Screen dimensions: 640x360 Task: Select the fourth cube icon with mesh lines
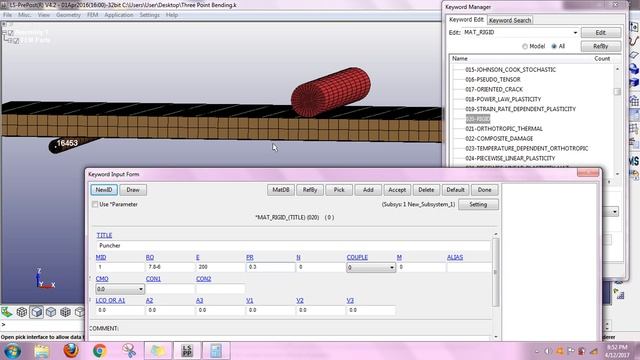(65, 312)
